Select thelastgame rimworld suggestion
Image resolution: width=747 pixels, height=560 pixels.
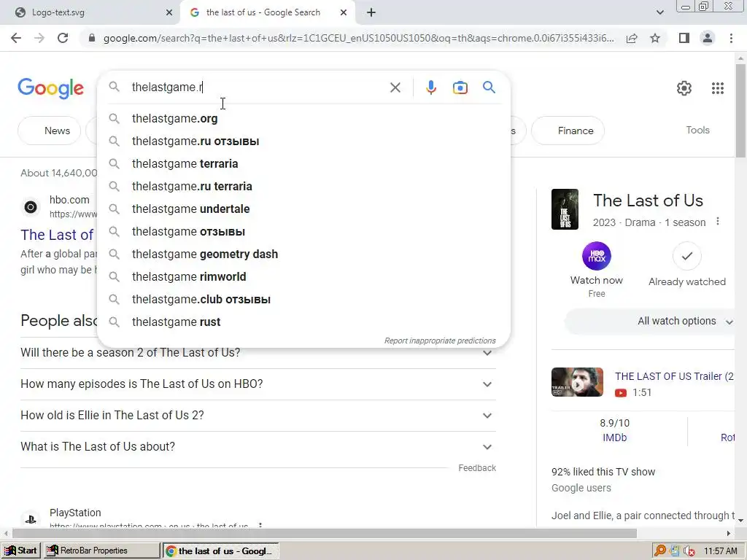click(x=303, y=276)
